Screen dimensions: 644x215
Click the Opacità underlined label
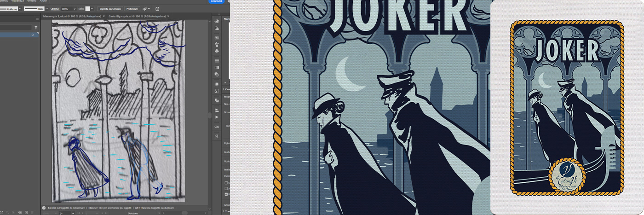point(55,9)
